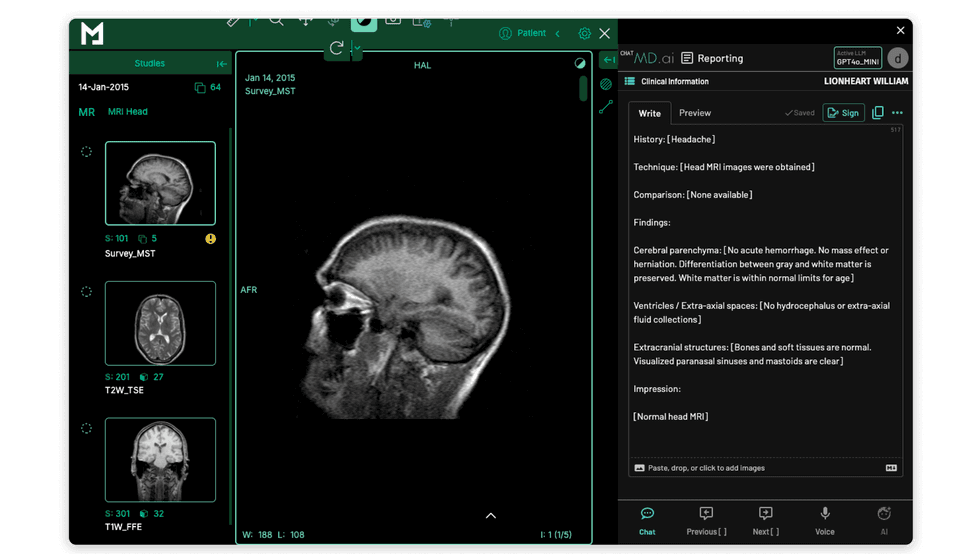Expand the bottom chevron in the viewport

point(491,516)
